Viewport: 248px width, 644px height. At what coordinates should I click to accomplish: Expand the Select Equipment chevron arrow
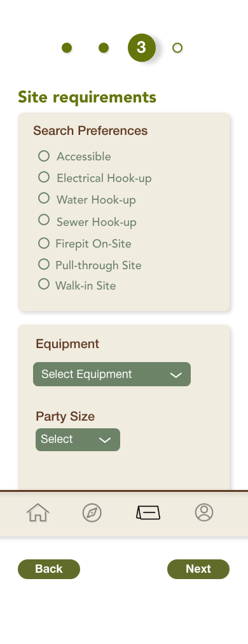(x=176, y=375)
